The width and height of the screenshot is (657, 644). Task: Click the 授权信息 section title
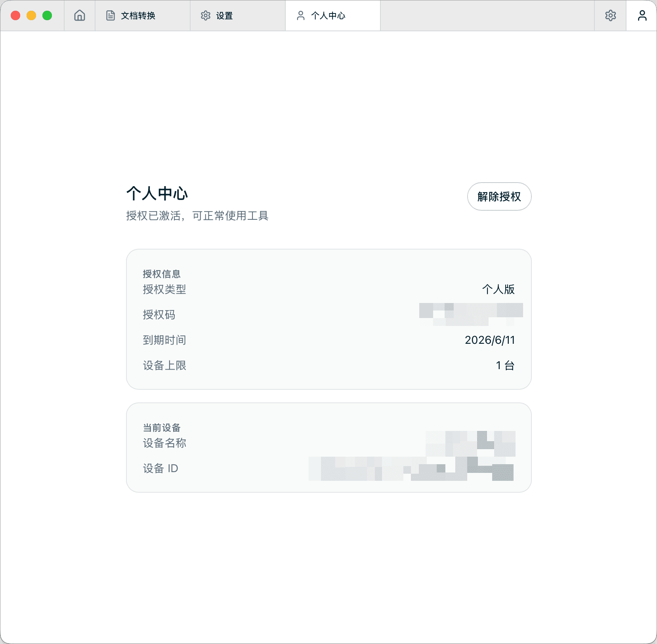pyautogui.click(x=162, y=274)
